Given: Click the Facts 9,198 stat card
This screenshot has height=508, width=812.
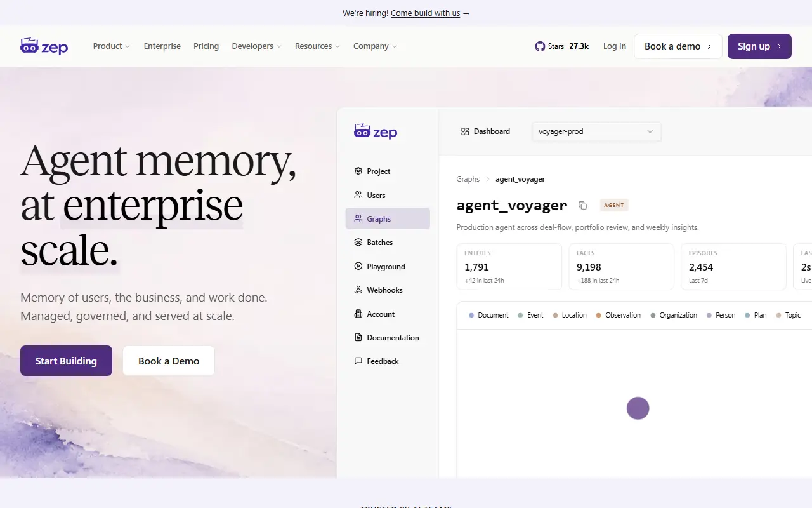Looking at the screenshot, I should (x=621, y=267).
